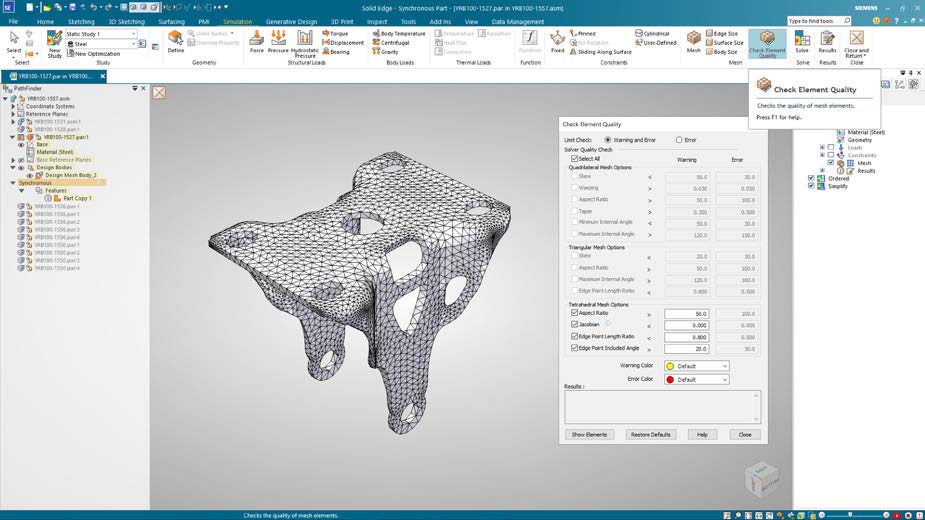This screenshot has width=925, height=520.
Task: Toggle Edge Point Included Angle checkbox
Action: point(574,348)
